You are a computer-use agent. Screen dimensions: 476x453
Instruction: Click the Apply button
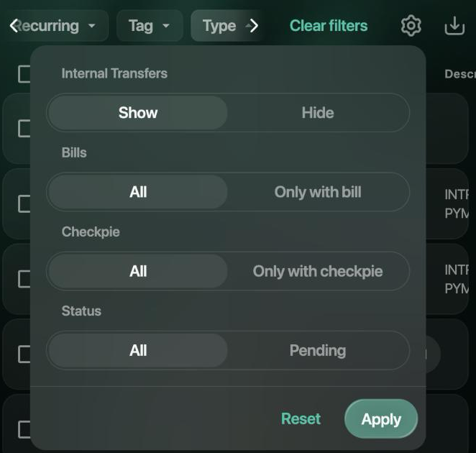pos(381,419)
